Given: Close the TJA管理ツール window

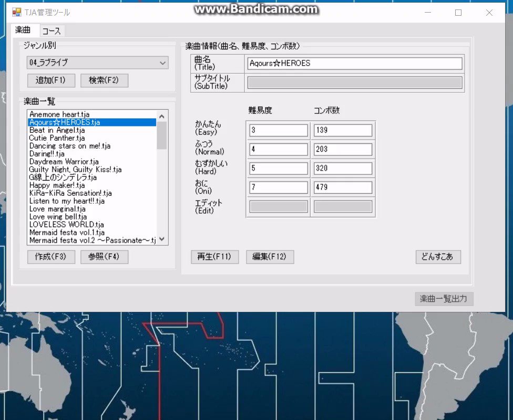Looking at the screenshot, I should point(489,13).
